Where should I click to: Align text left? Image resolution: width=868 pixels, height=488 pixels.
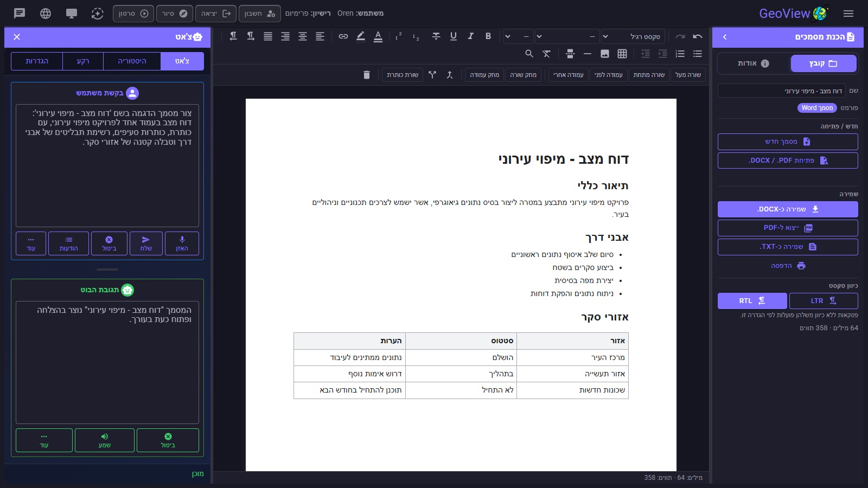pos(320,36)
